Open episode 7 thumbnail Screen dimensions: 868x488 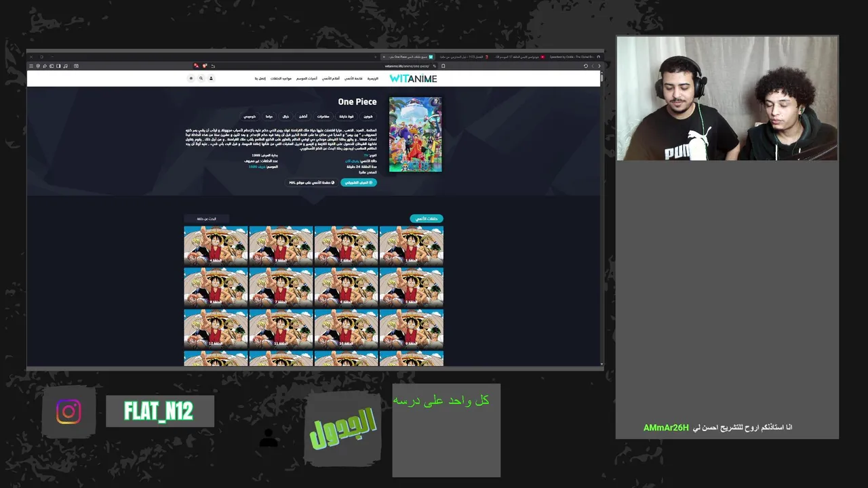[x=281, y=287]
